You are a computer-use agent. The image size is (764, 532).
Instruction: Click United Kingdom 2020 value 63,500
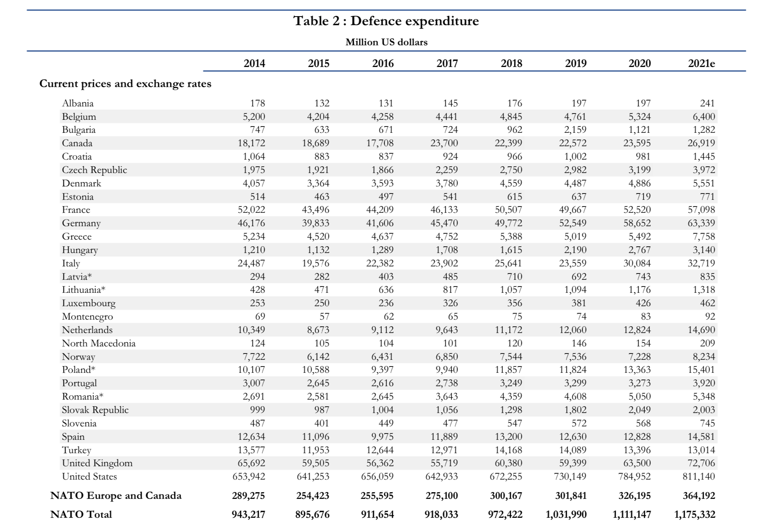(637, 463)
